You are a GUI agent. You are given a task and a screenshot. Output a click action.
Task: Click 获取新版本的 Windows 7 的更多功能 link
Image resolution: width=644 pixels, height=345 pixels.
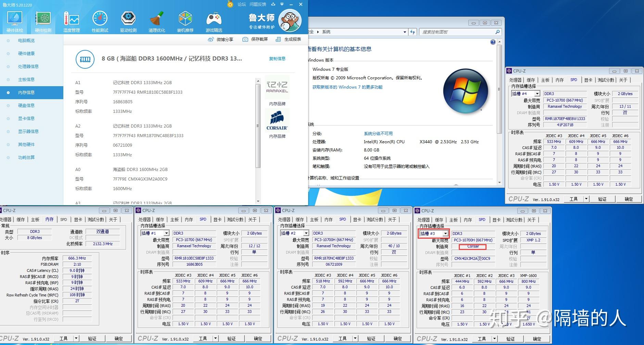(x=348, y=87)
